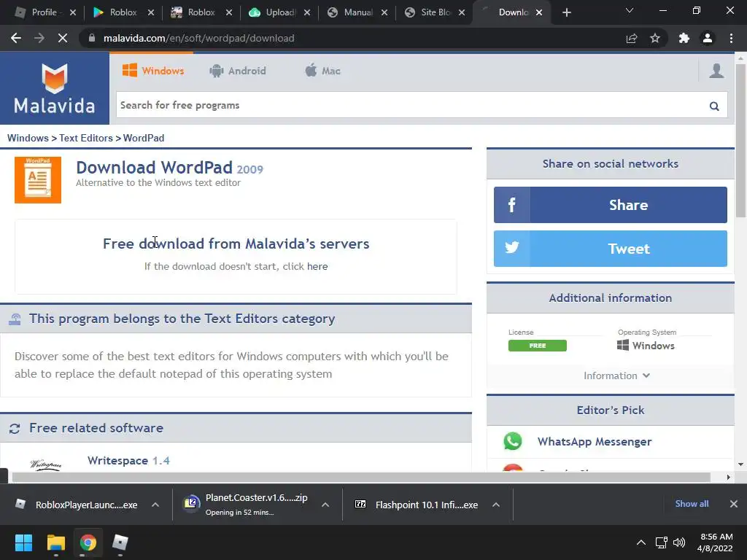Bookmark this page with the star
747x560 pixels.
click(655, 38)
